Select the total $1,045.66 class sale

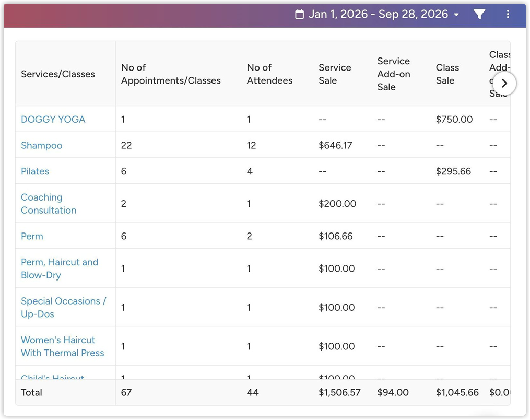457,392
